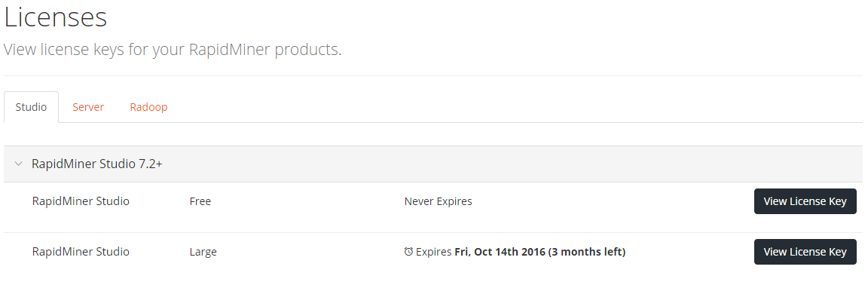Select the Studio tab
Image resolution: width=868 pixels, height=288 pixels.
[31, 107]
